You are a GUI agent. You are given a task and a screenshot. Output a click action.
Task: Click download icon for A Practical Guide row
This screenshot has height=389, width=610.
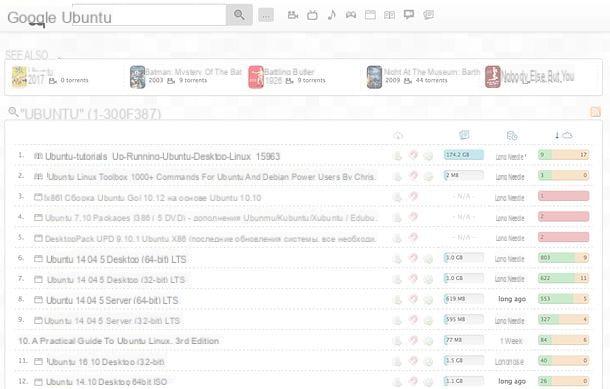(397, 341)
